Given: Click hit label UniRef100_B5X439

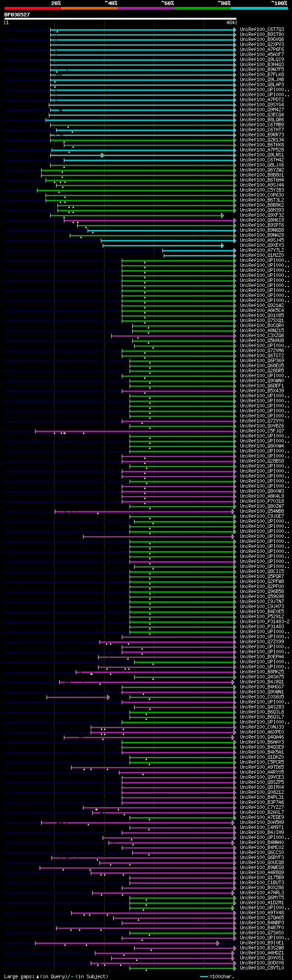Looking at the screenshot, I should point(262,391).
